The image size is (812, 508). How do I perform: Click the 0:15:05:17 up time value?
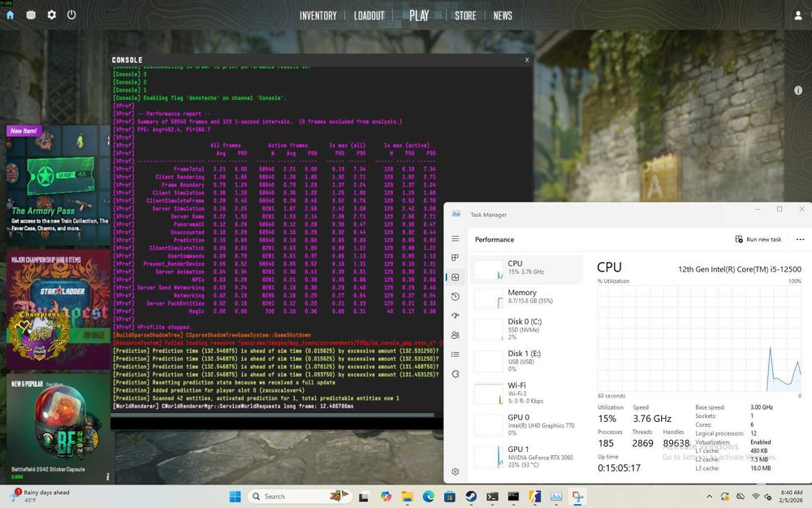(x=619, y=468)
